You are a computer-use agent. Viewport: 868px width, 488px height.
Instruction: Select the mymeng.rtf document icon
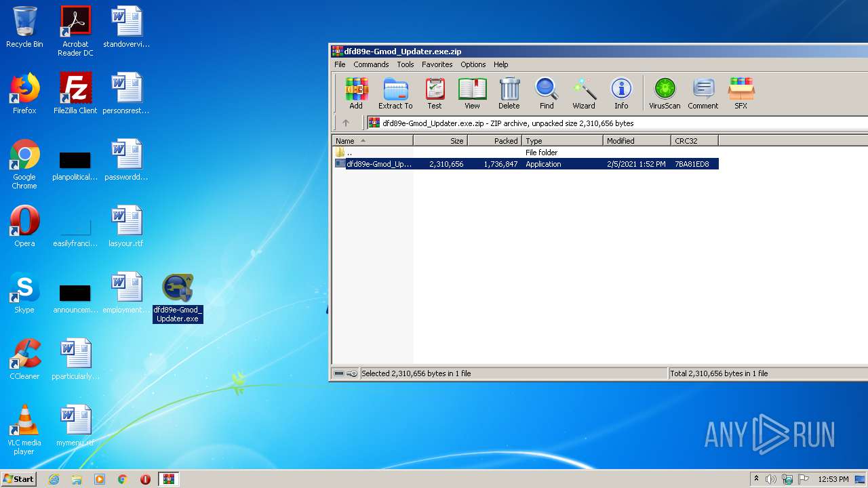[75, 426]
